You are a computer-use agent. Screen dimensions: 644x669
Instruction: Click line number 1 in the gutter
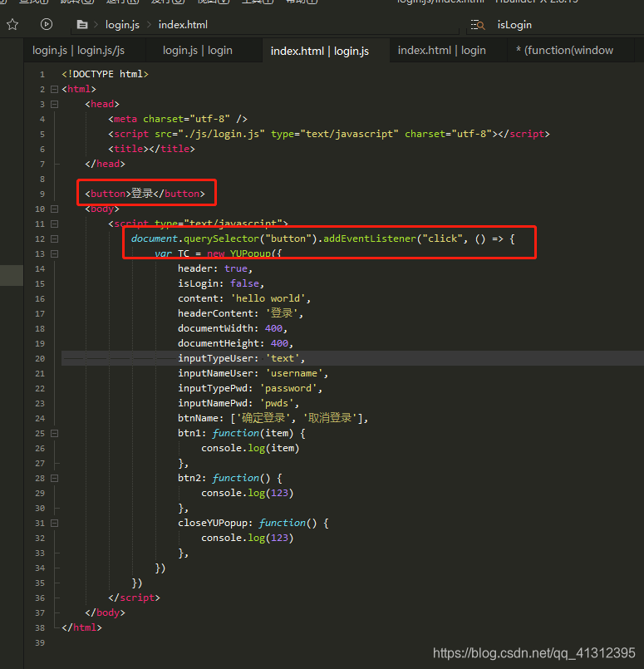42,75
